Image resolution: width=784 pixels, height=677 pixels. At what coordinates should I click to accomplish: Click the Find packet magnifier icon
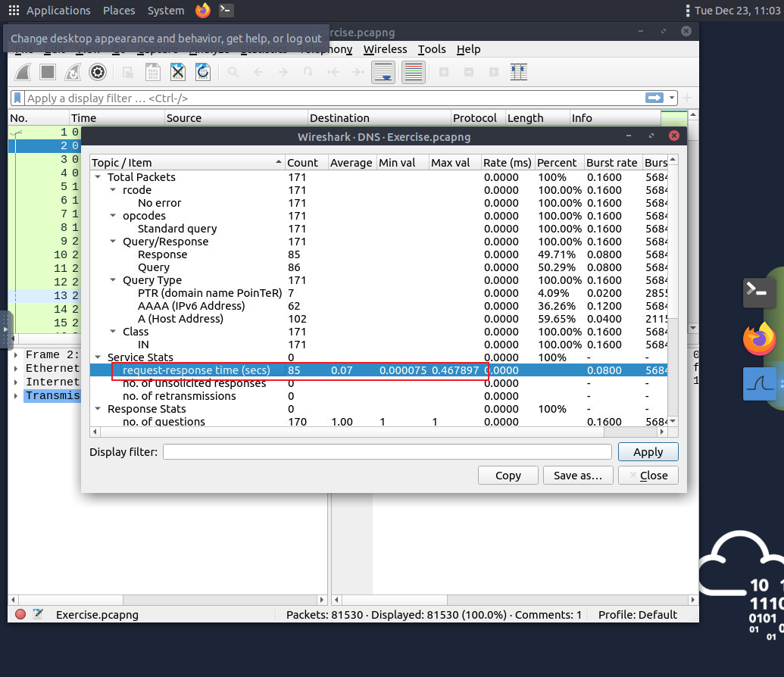pyautogui.click(x=233, y=73)
